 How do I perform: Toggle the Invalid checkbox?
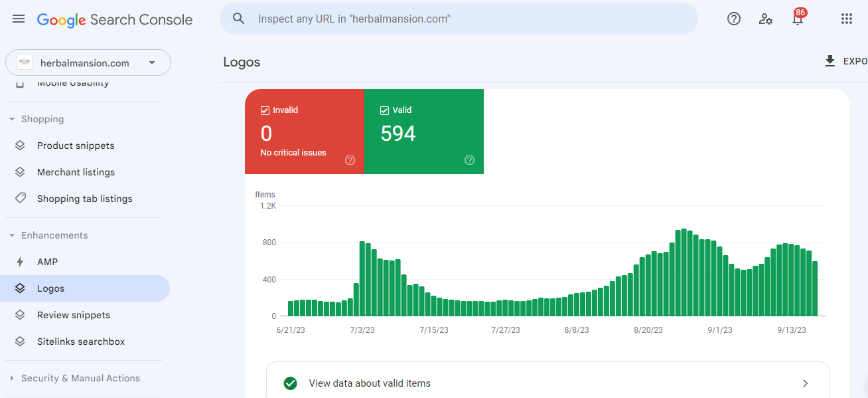[265, 110]
